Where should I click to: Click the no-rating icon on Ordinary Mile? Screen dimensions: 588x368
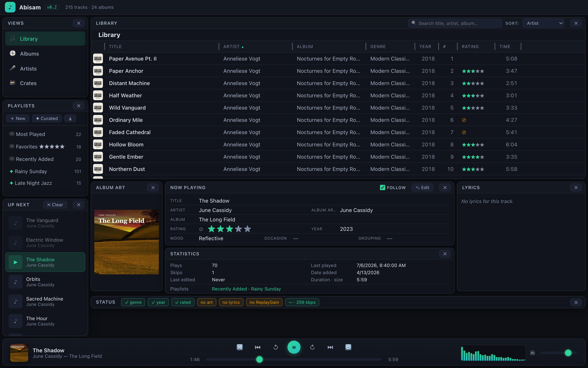[x=464, y=120]
